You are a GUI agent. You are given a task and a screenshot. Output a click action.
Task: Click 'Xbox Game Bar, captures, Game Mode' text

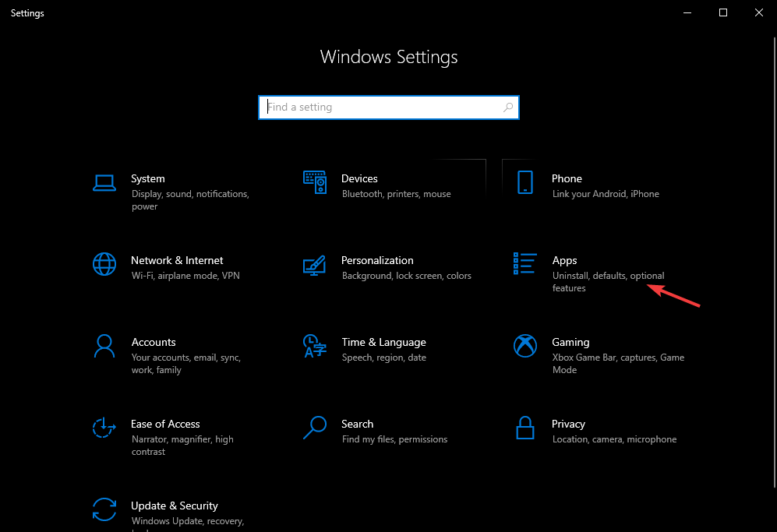pos(618,364)
